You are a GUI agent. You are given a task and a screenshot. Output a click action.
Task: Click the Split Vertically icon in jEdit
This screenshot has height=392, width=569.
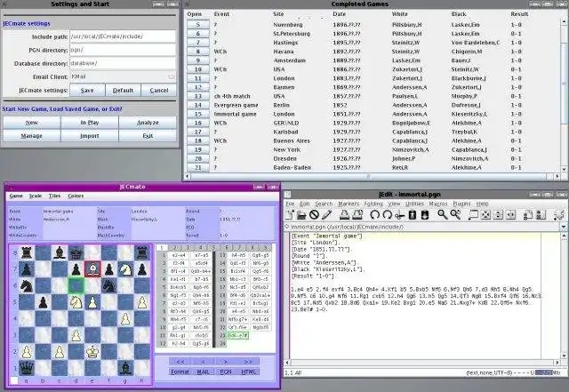(510, 215)
